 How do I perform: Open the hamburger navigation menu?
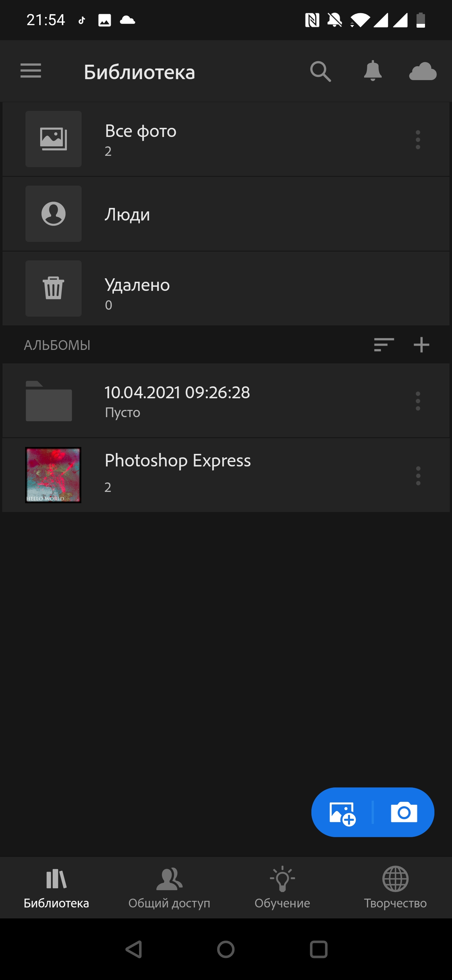tap(31, 71)
